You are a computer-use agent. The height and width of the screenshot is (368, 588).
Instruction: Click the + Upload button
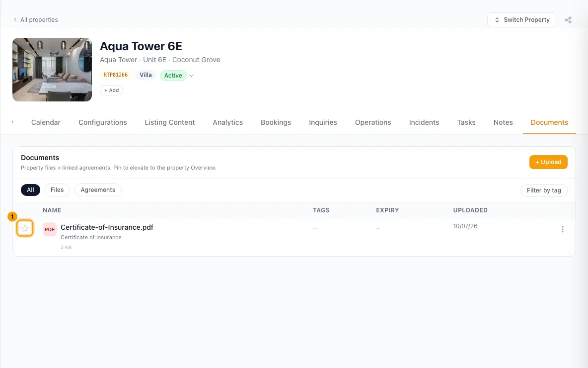point(548,162)
